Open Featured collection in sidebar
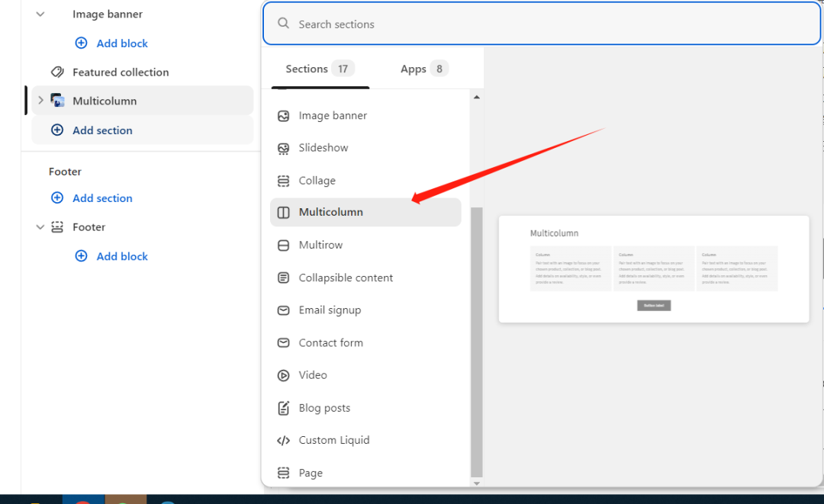 coord(121,72)
